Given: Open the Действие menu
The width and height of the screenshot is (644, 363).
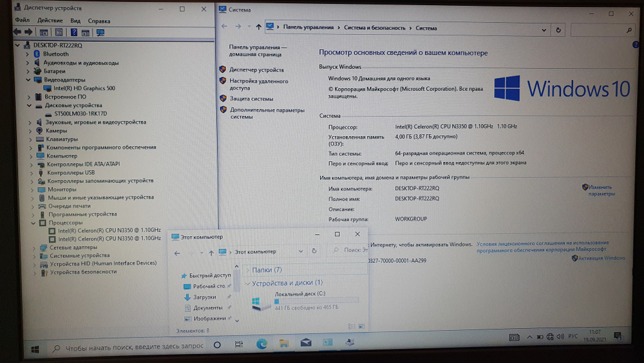Looking at the screenshot, I should (50, 20).
